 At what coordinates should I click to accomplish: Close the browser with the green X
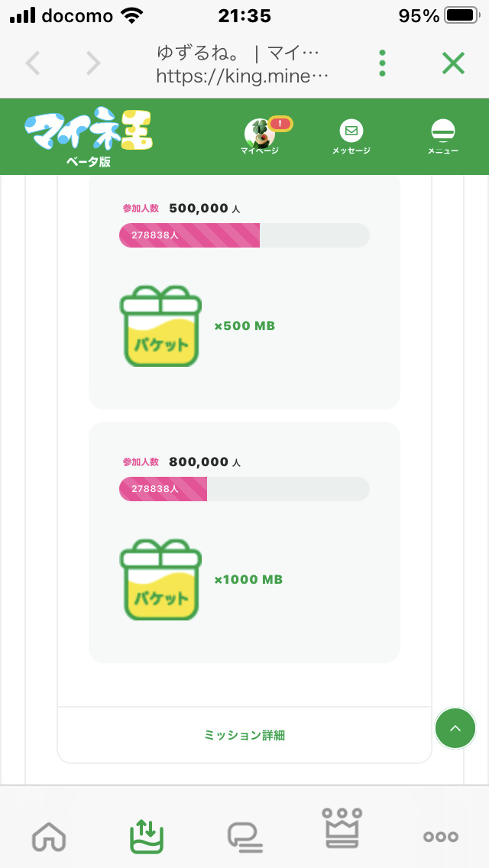tap(453, 63)
